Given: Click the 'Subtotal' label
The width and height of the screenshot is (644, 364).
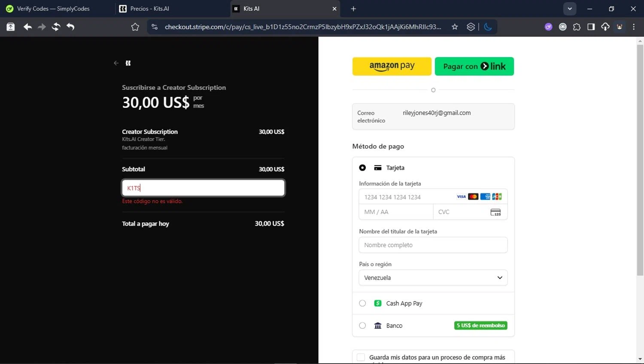Looking at the screenshot, I should tap(134, 169).
